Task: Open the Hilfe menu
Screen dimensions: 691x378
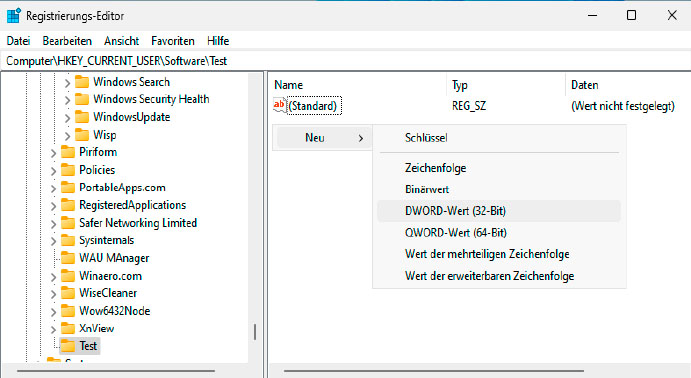Action: tap(218, 41)
